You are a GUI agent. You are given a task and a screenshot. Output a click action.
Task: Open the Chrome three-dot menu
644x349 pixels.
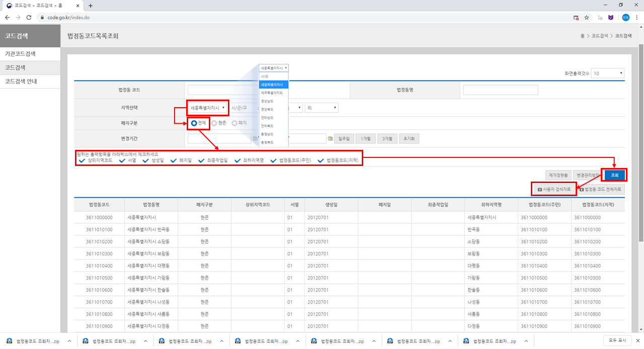(x=637, y=17)
